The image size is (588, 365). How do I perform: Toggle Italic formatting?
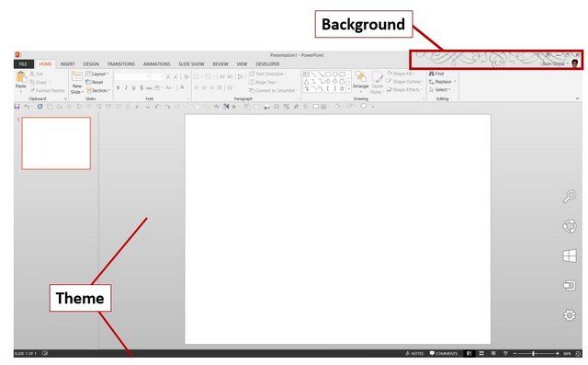point(126,87)
